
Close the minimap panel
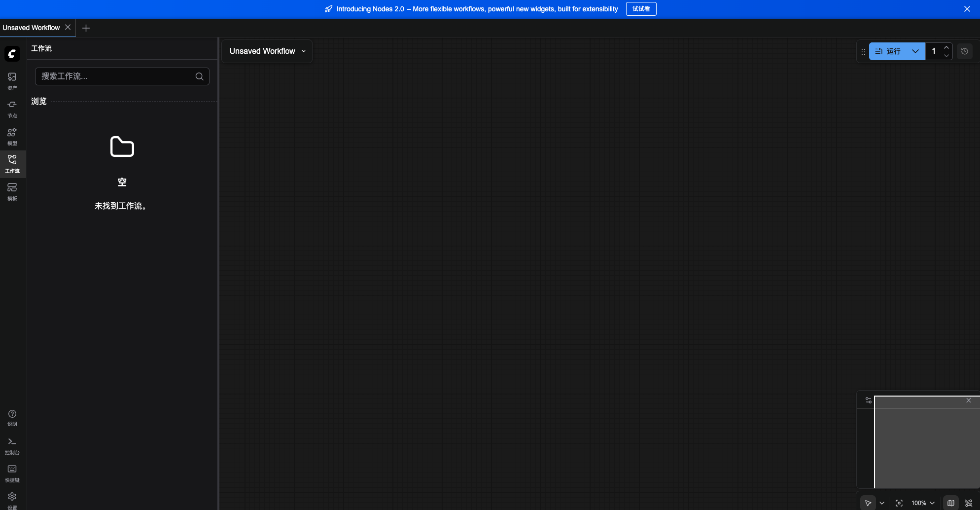click(x=969, y=400)
